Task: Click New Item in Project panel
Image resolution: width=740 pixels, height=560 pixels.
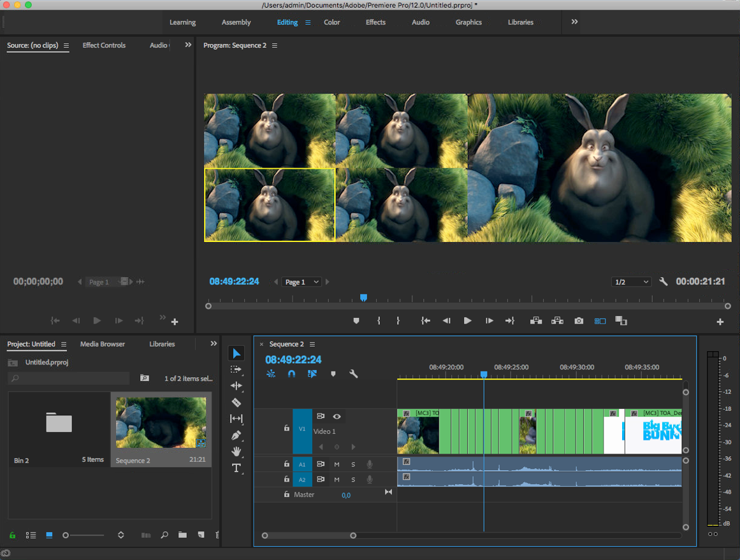Action: [201, 535]
